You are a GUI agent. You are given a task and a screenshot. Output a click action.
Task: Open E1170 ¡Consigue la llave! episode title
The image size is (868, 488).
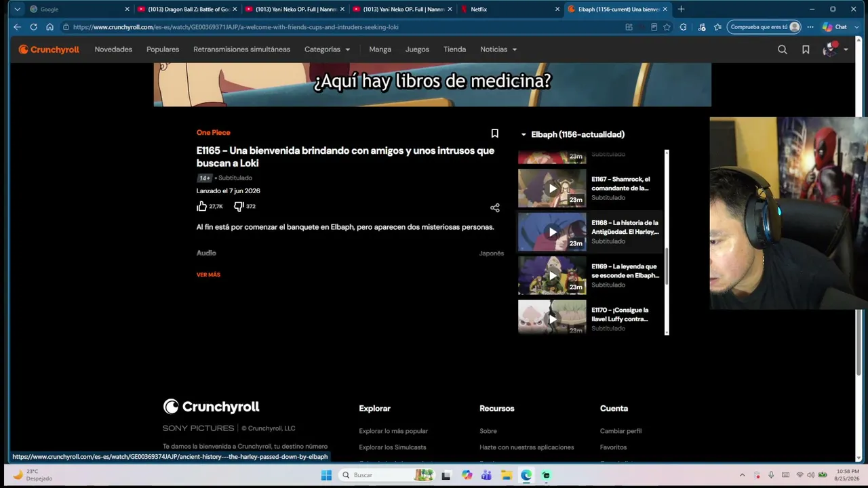click(620, 314)
